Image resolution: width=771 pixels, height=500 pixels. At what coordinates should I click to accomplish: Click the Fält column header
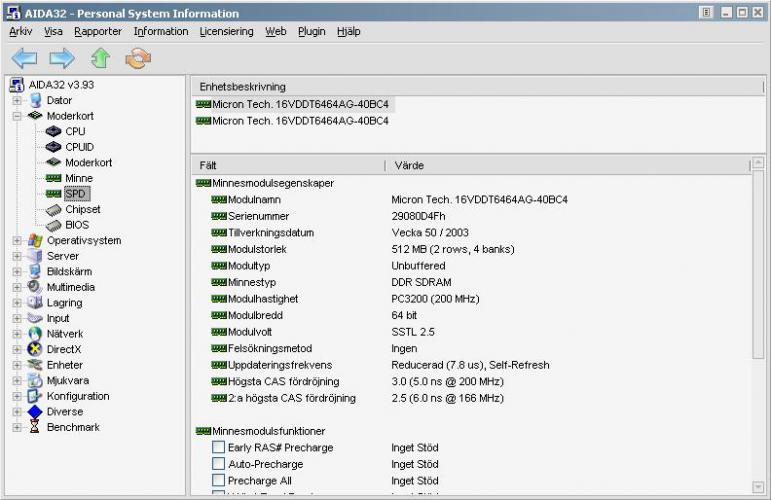pyautogui.click(x=208, y=165)
